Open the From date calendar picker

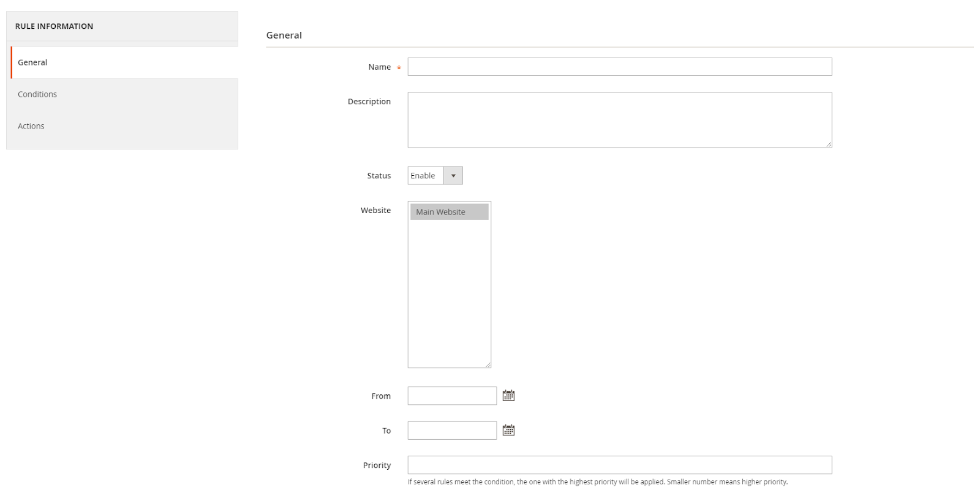coord(508,396)
